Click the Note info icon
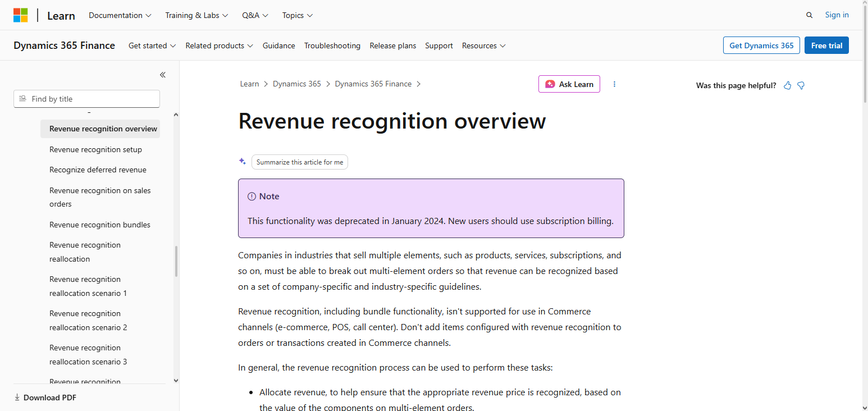868x411 pixels. (x=252, y=197)
